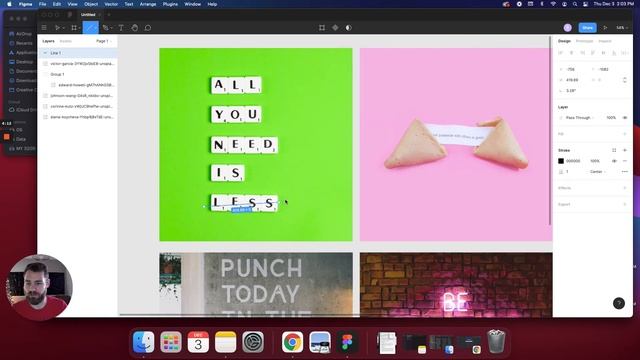Open the Center stroke alignment dropdown
This screenshot has height=360, width=640.
(598, 172)
